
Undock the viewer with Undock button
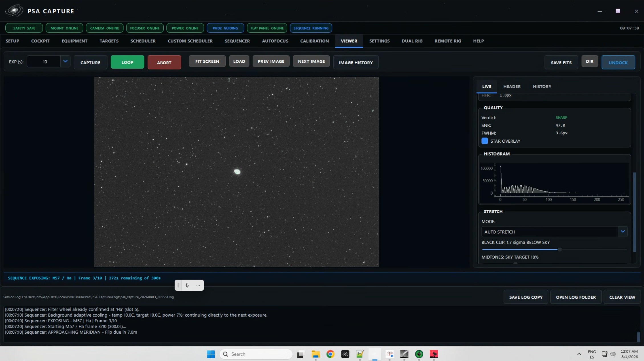pyautogui.click(x=618, y=62)
